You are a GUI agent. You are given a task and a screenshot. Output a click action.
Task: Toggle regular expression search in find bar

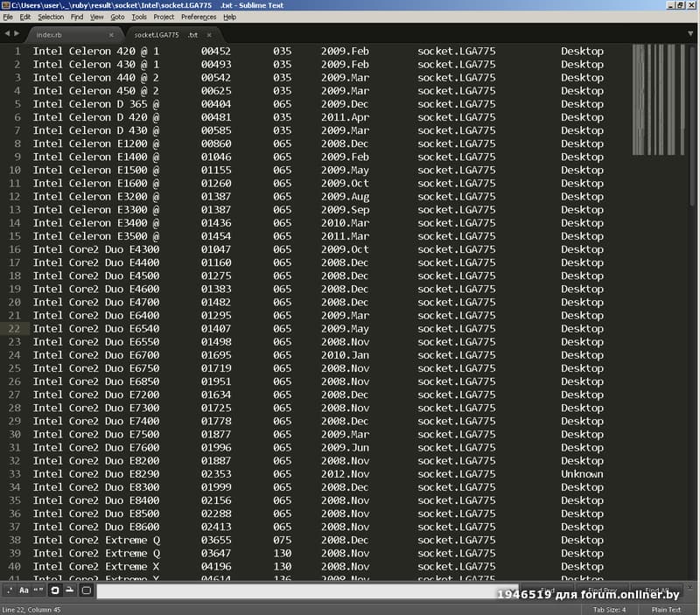pyautogui.click(x=10, y=591)
